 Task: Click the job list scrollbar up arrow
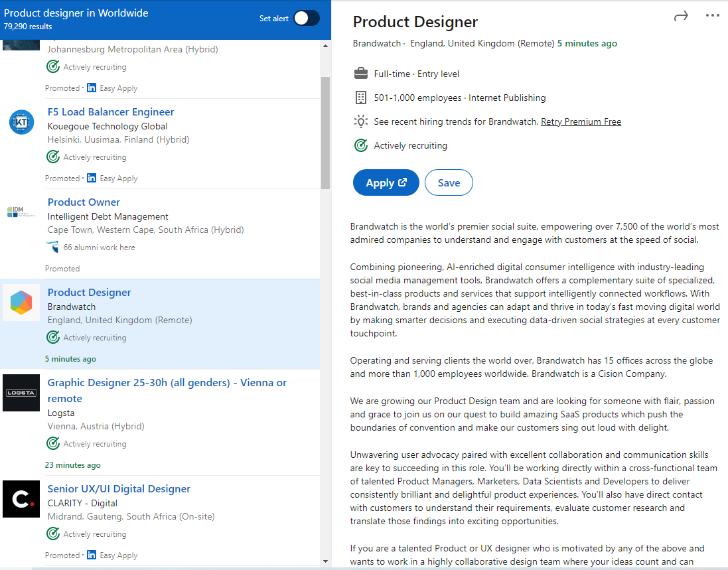[325, 46]
